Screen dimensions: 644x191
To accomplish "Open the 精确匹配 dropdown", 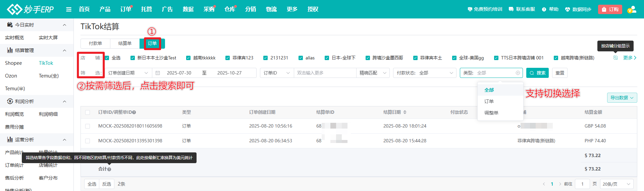I will [373, 73].
